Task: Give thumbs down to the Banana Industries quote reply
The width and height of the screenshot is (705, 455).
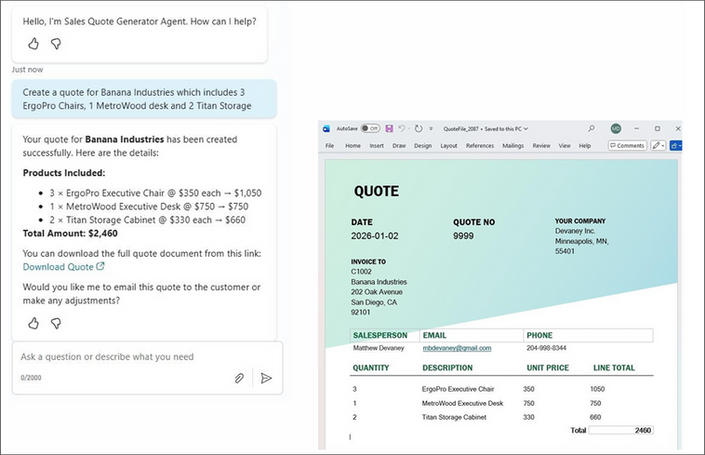Action: pos(56,323)
